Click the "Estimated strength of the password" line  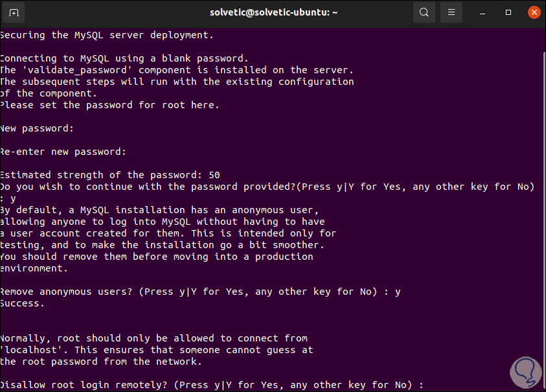point(110,175)
